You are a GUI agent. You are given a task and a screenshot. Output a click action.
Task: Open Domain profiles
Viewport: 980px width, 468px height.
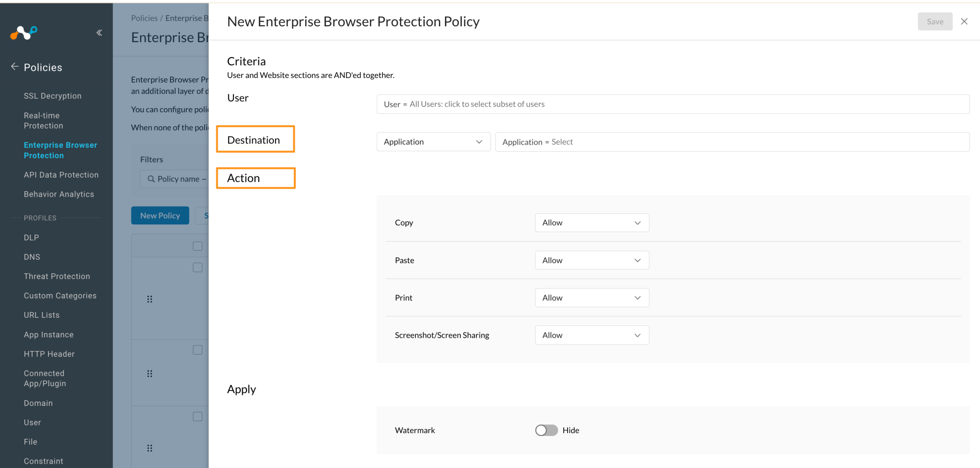click(x=38, y=403)
